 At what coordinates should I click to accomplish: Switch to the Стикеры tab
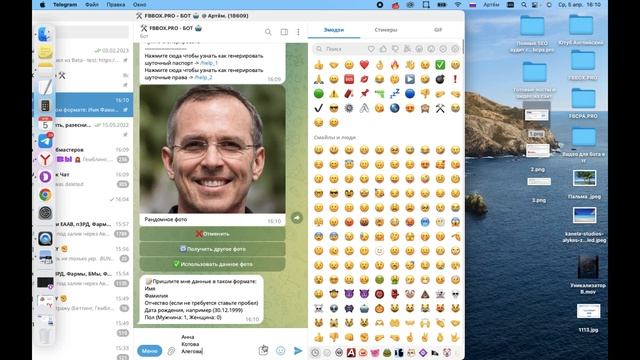386,30
